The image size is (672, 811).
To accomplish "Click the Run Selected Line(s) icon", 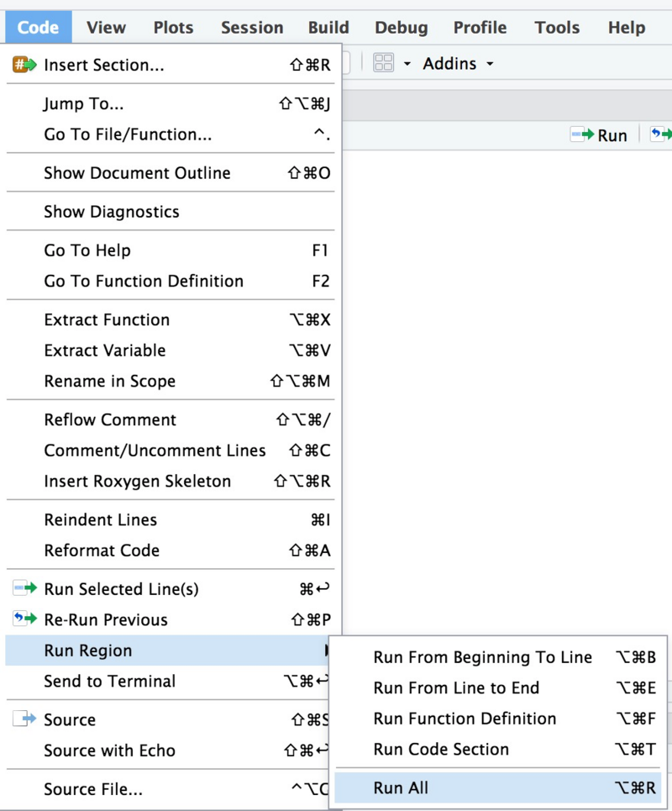I will tap(25, 589).
